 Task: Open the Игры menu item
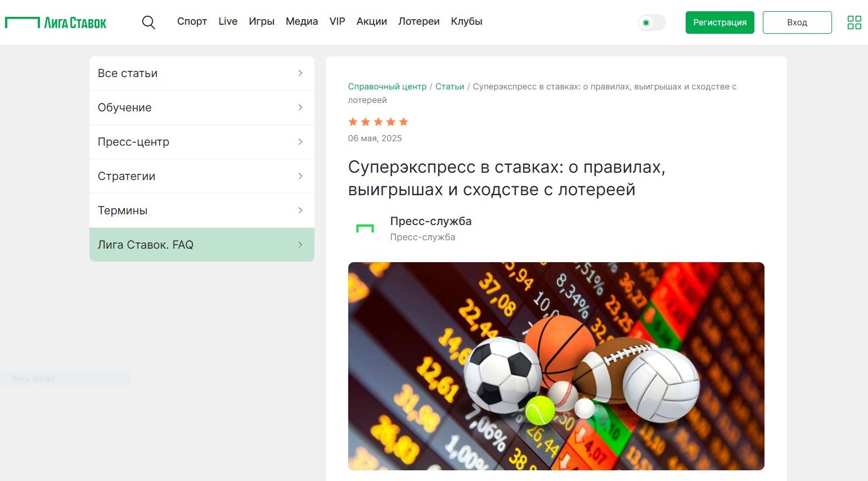262,21
